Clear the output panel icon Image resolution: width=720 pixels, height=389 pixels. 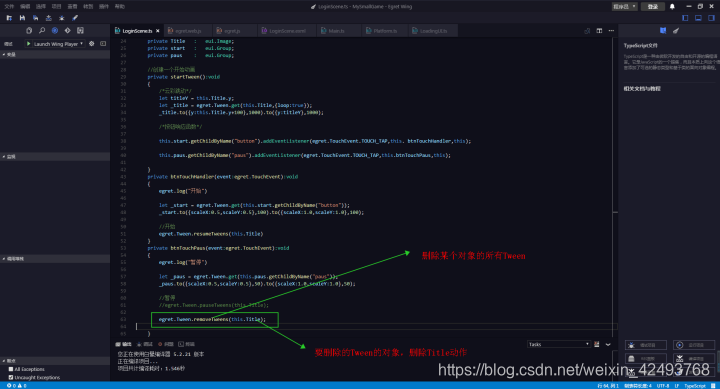[x=596, y=344]
